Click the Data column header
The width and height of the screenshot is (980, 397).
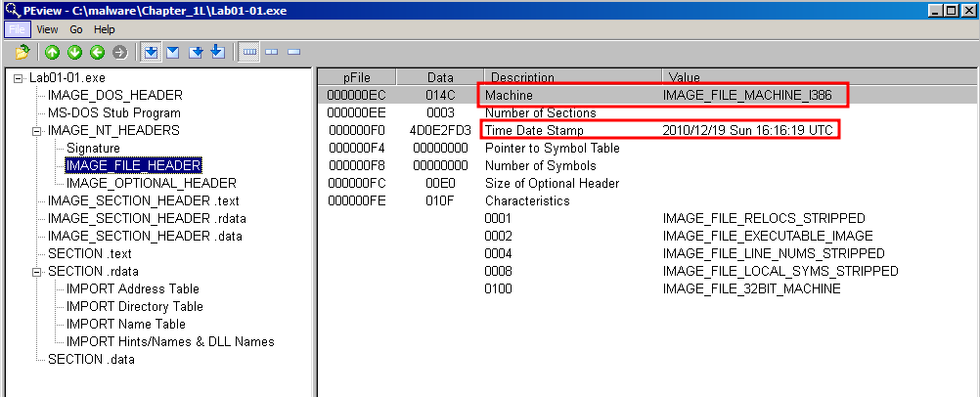(440, 77)
